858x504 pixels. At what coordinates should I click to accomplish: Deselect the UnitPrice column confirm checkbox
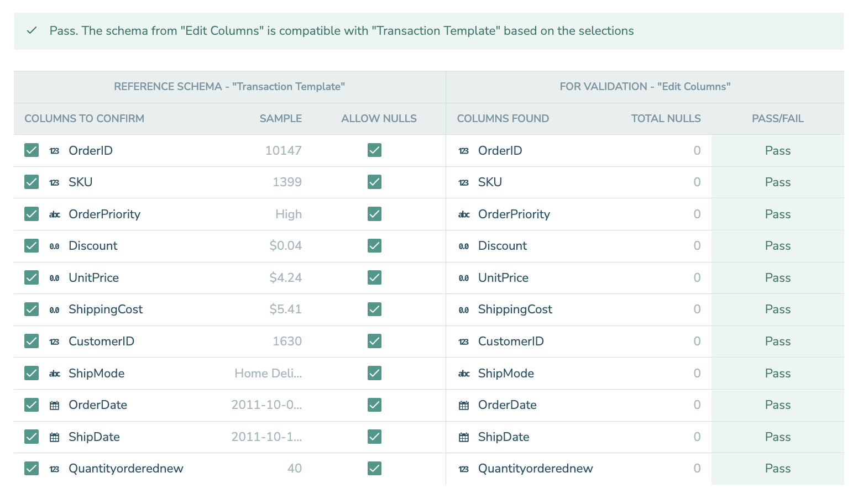pos(32,277)
